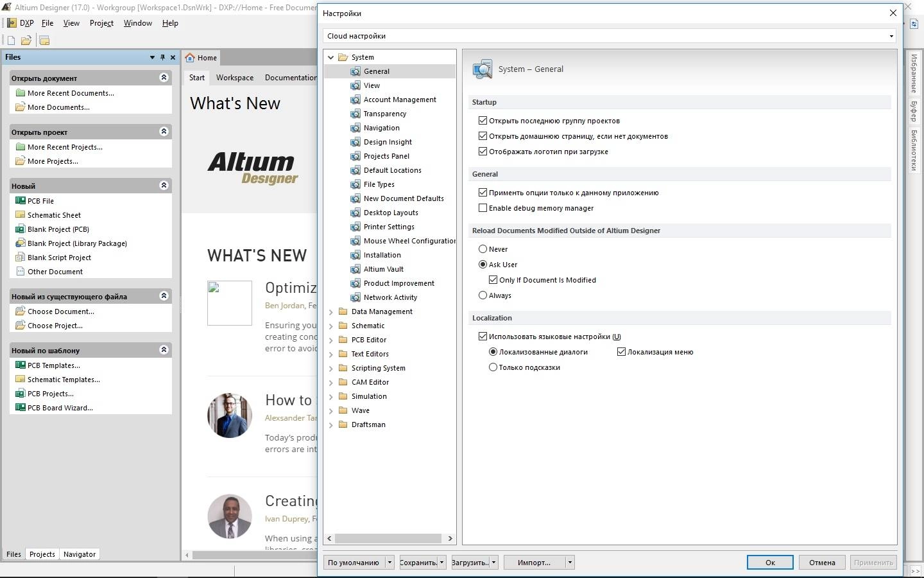Viewport: 924px width, 578px height.
Task: Click the DXP menu icon
Action: (12, 22)
